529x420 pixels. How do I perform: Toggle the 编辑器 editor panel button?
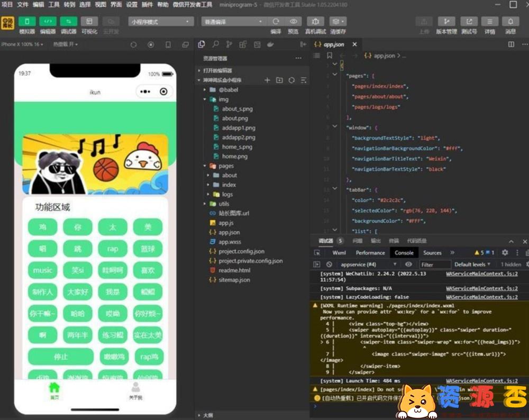(48, 22)
